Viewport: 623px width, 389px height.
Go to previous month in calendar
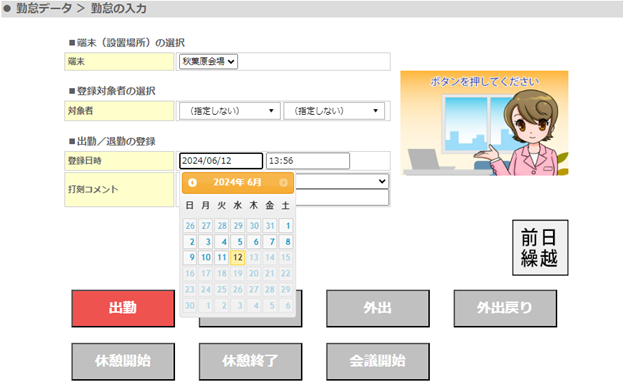click(192, 182)
